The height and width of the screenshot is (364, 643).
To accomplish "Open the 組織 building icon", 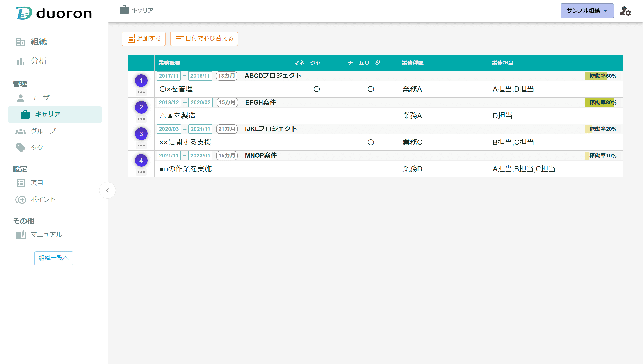I will 21,42.
